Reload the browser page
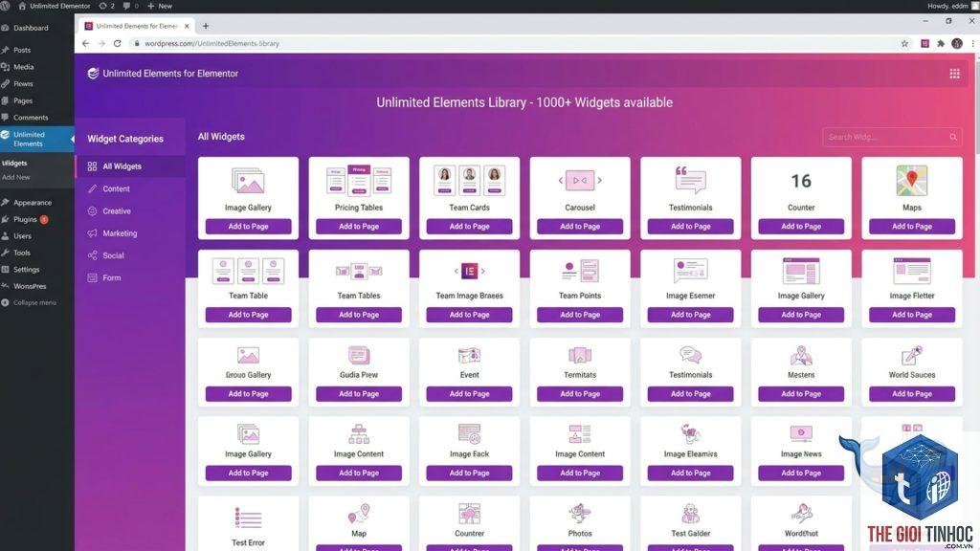The image size is (980, 551). (117, 44)
